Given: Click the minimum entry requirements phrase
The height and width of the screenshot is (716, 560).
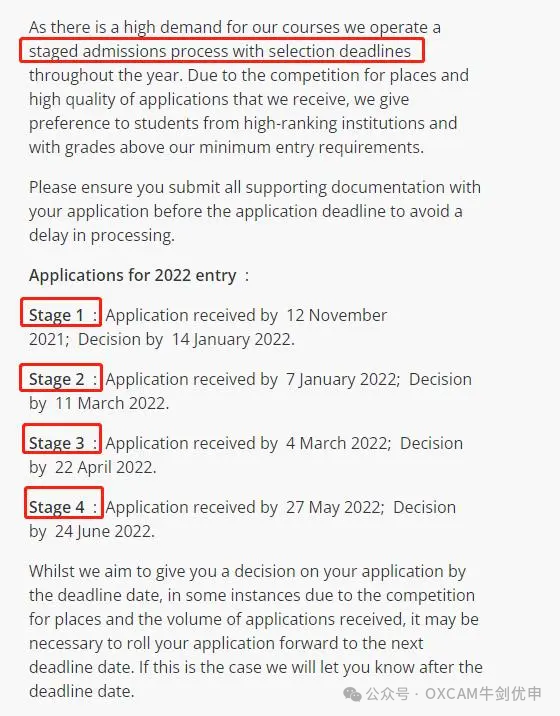Looking at the screenshot, I should pyautogui.click(x=310, y=147).
